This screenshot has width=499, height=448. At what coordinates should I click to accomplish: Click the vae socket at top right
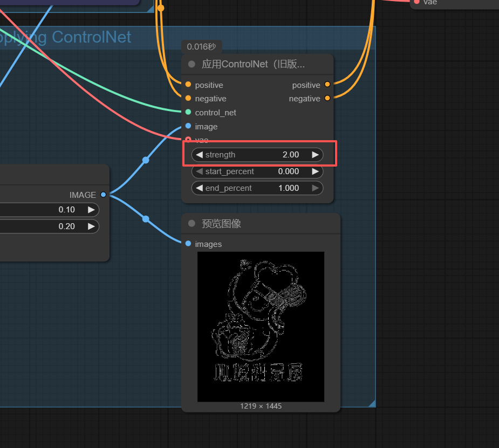[x=416, y=2]
